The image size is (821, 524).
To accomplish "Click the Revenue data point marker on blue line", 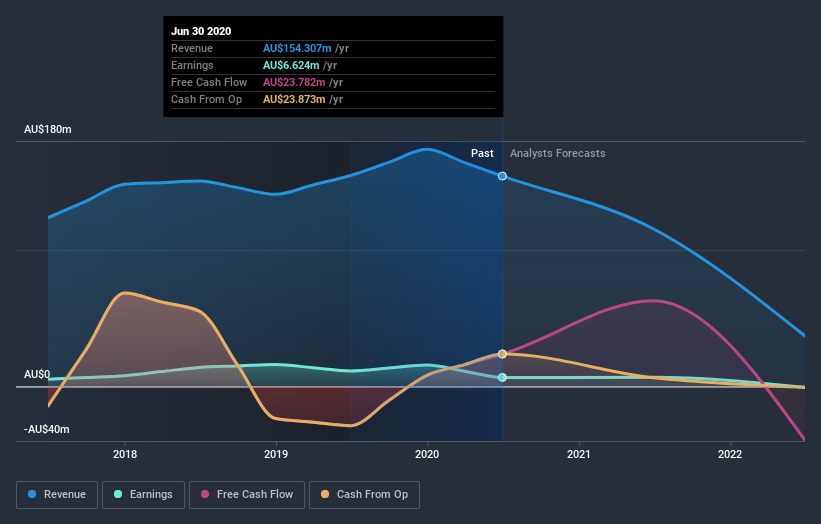I will coord(502,176).
